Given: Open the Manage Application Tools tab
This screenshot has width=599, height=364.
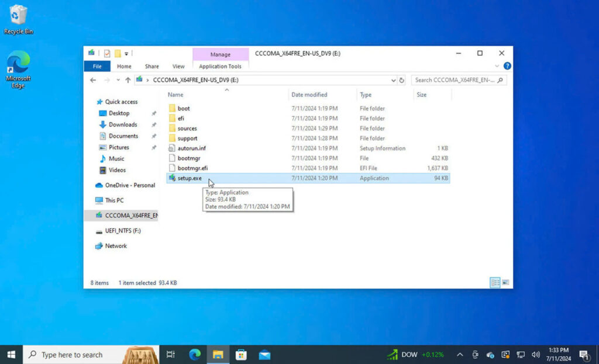Looking at the screenshot, I should pyautogui.click(x=221, y=66).
